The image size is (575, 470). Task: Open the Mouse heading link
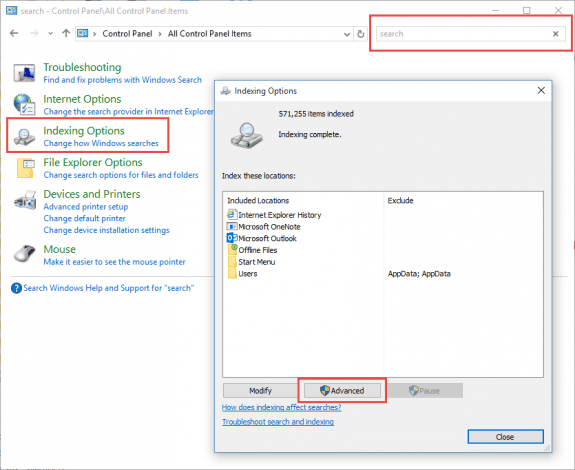pos(59,249)
